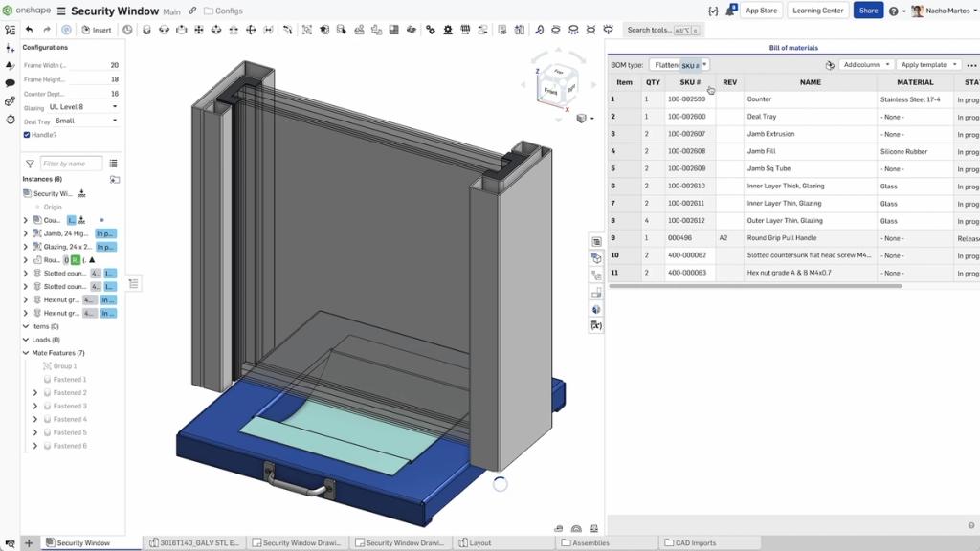The height and width of the screenshot is (551, 980).
Task: Open the Learning Center
Action: coord(817,11)
